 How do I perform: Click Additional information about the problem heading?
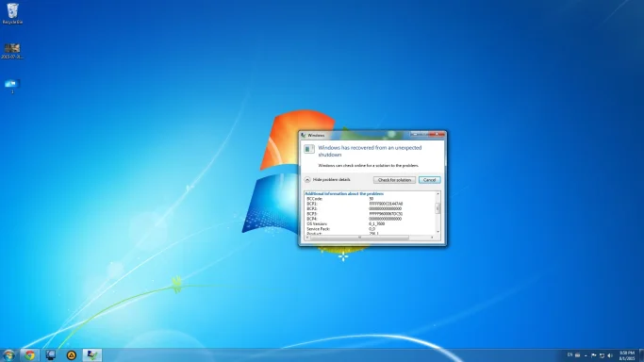coord(344,193)
